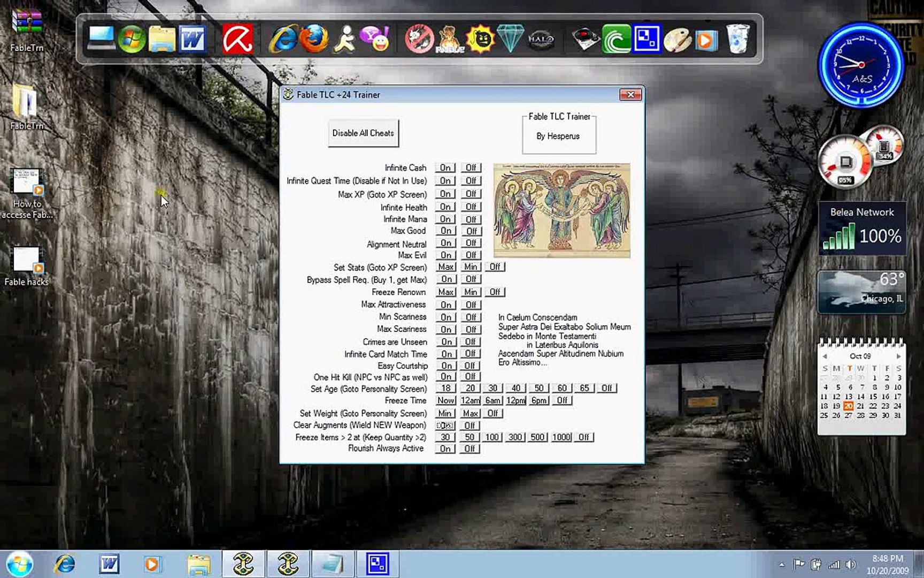Open Avira antivirus from the dock
924x578 pixels.
coord(237,39)
